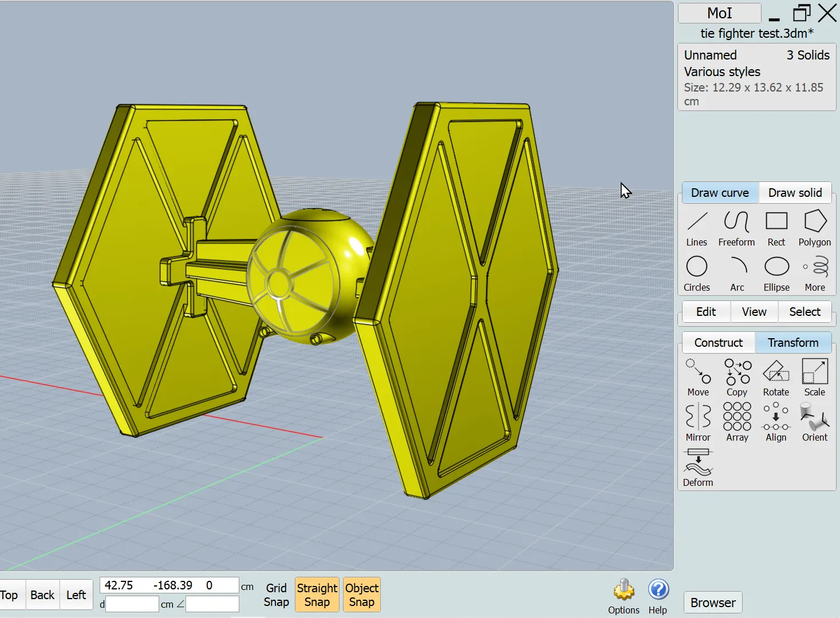Screen dimensions: 840x618
Task: Toggle Object Snap off
Action: (362, 595)
